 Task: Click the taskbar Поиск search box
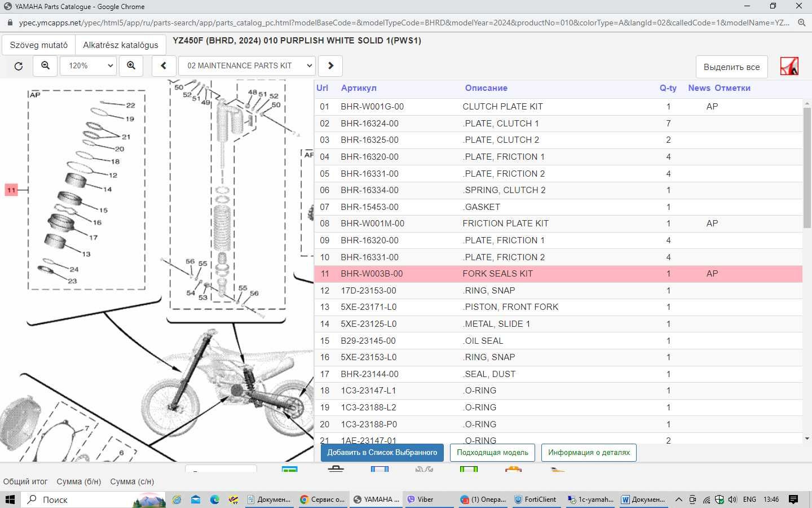(93, 500)
